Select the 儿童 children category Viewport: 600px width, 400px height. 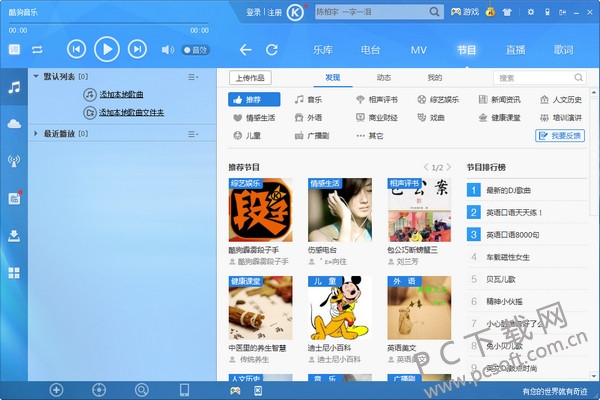coord(247,136)
